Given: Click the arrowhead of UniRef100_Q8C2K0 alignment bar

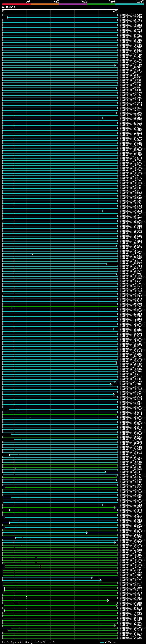Looking at the screenshot, I should pos(114,329).
